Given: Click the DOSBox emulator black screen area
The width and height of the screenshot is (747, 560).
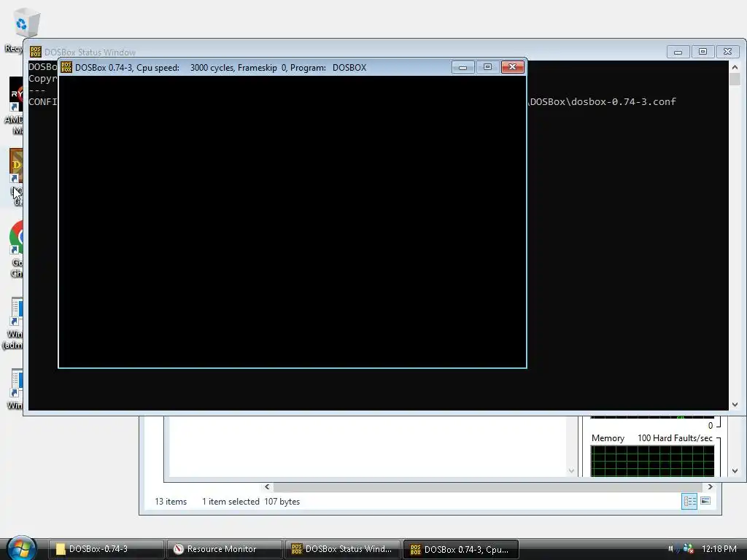Looking at the screenshot, I should pyautogui.click(x=292, y=222).
